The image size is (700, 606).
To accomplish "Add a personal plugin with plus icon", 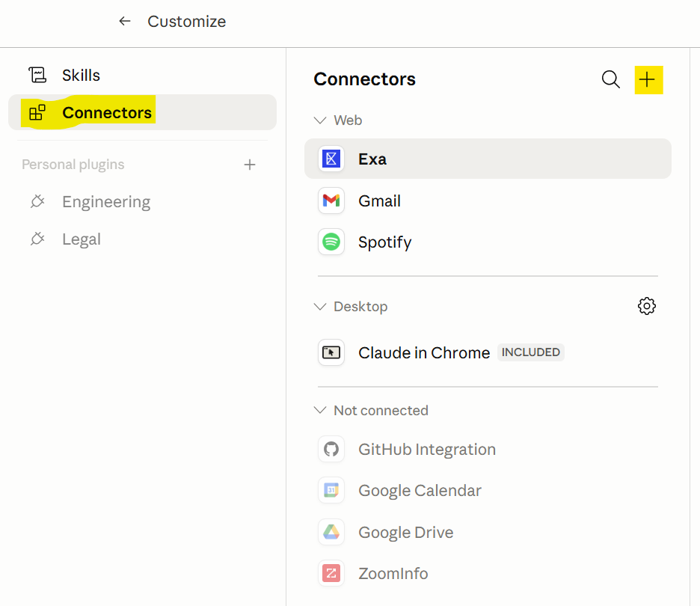I will 250,165.
